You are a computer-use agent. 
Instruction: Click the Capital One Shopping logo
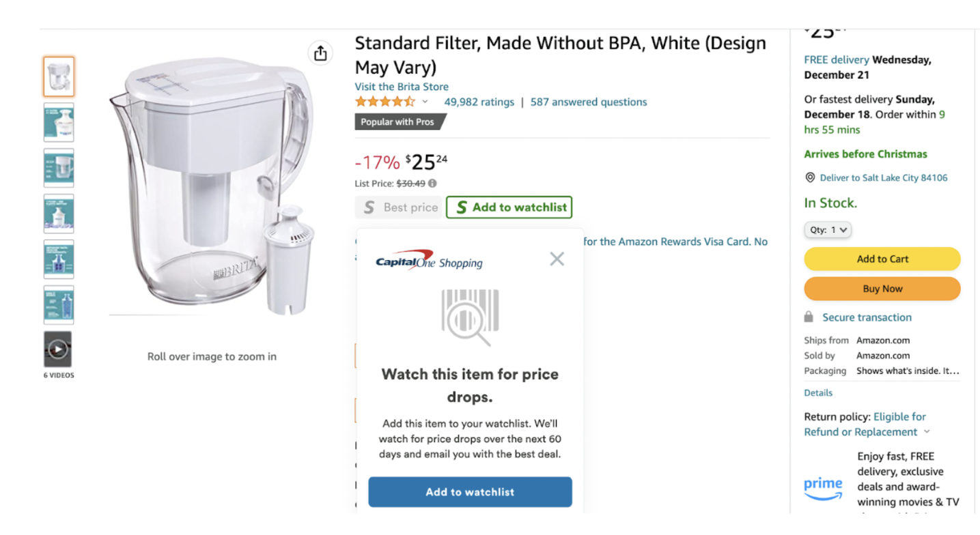click(429, 261)
